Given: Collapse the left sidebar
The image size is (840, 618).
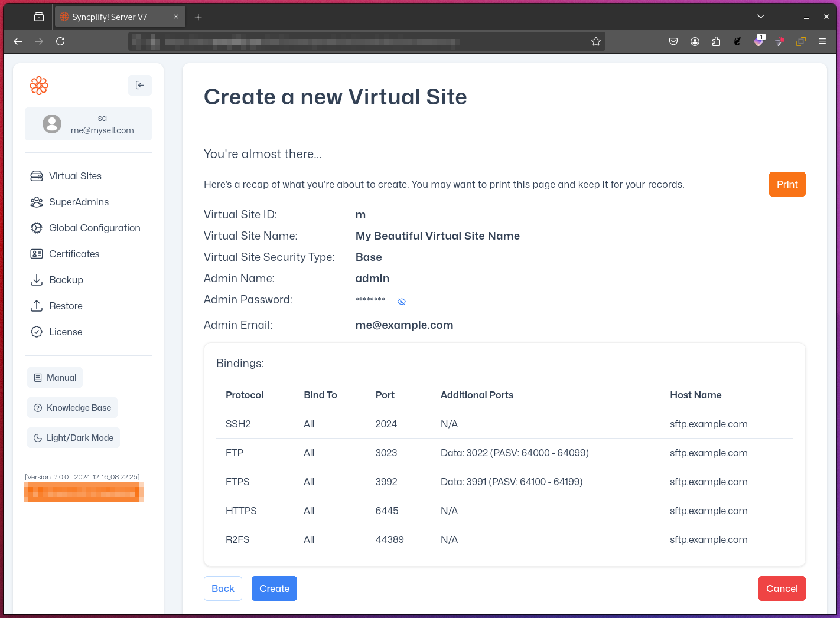Looking at the screenshot, I should pos(140,85).
